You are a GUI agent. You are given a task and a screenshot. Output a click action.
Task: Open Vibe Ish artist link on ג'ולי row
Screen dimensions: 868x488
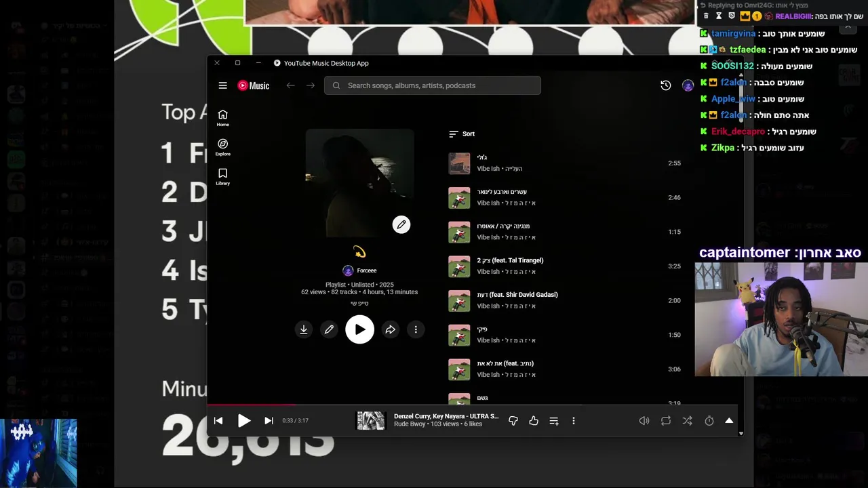click(x=488, y=169)
